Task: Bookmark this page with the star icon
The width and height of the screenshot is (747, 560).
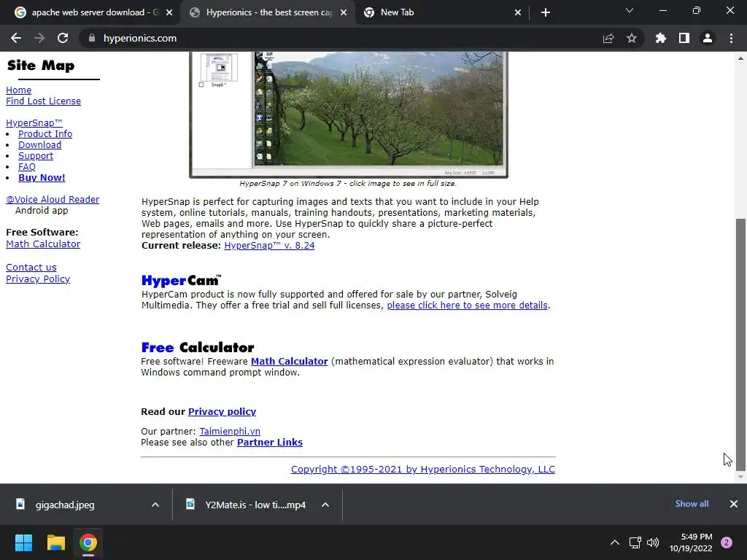Action: tap(632, 38)
